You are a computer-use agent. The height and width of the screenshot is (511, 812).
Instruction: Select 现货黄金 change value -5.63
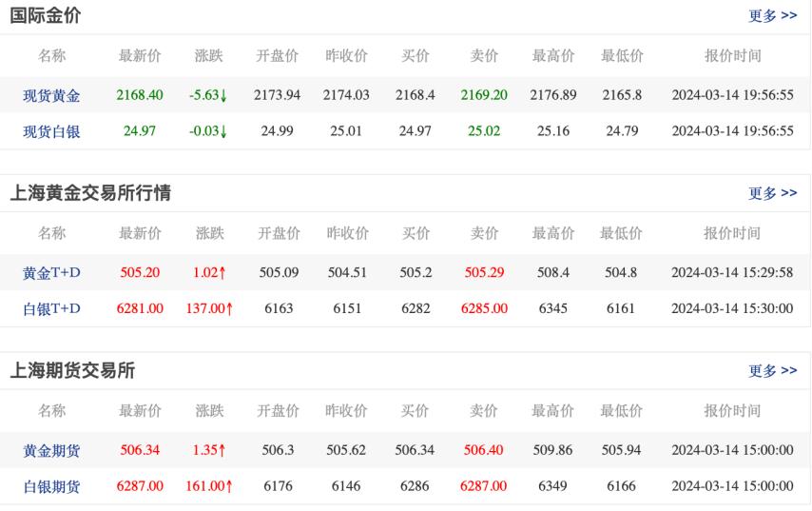click(207, 95)
